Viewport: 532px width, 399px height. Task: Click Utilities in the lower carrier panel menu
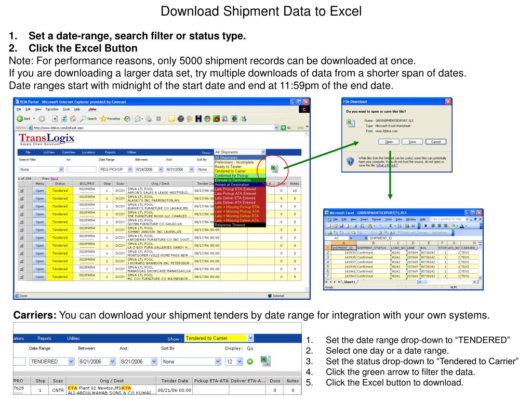point(73,338)
